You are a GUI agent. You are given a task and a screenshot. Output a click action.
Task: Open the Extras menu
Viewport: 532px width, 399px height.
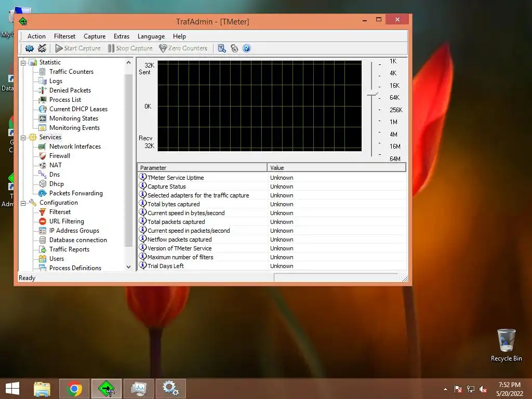pyautogui.click(x=122, y=36)
